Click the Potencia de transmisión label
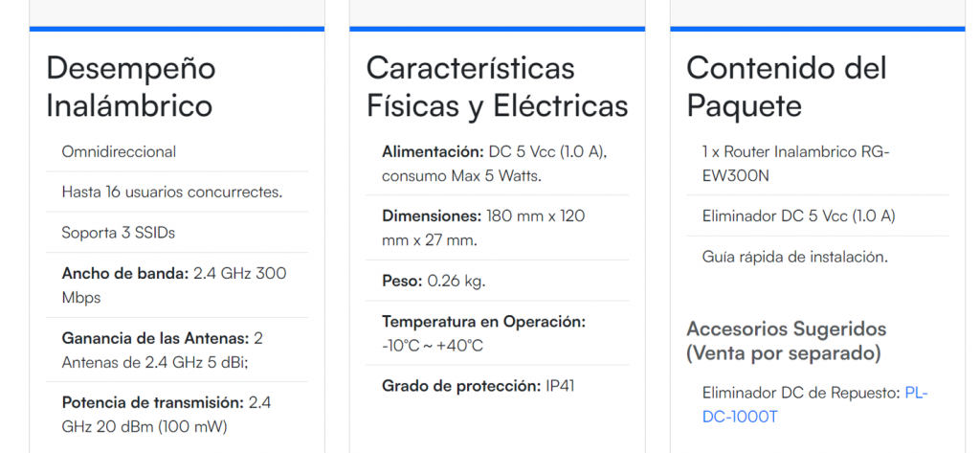Image resolution: width=980 pixels, height=453 pixels. [x=153, y=402]
